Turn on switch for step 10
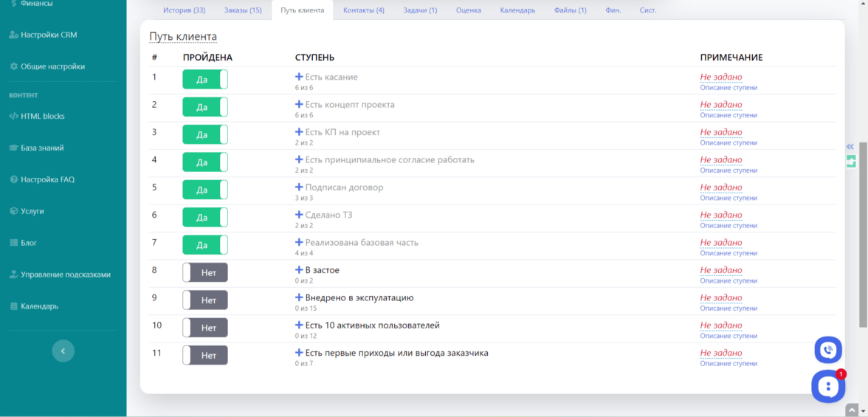The image size is (868, 417). 205,327
